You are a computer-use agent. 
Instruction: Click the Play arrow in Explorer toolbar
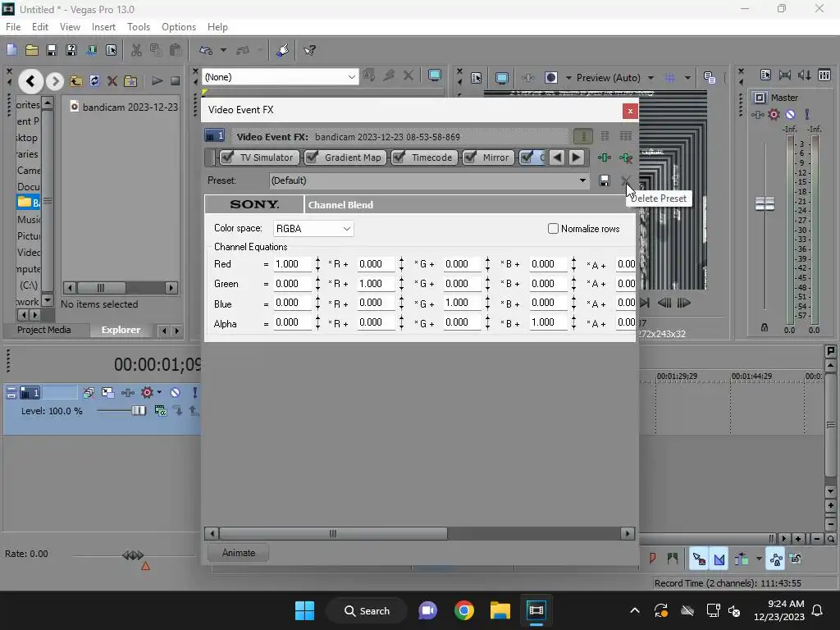point(157,81)
